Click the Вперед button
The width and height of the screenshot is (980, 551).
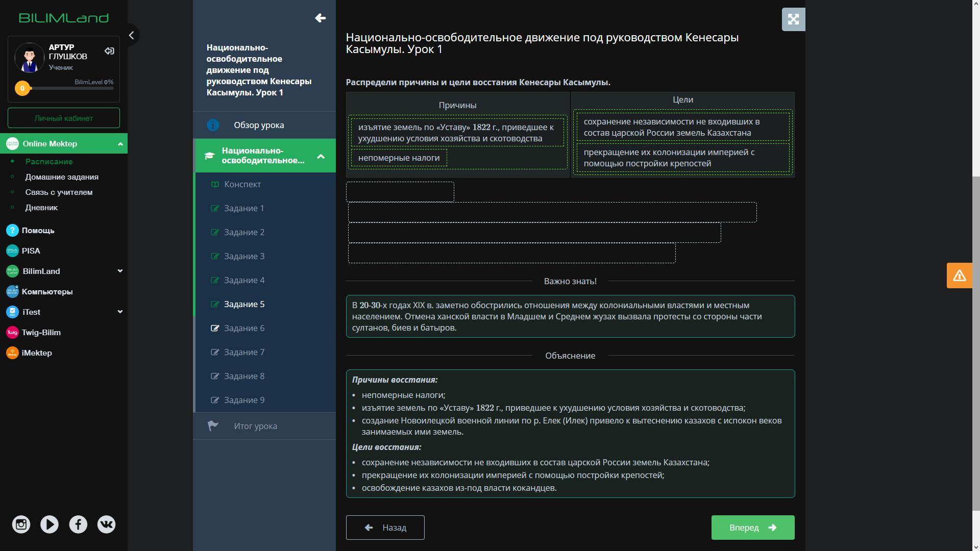pos(752,528)
